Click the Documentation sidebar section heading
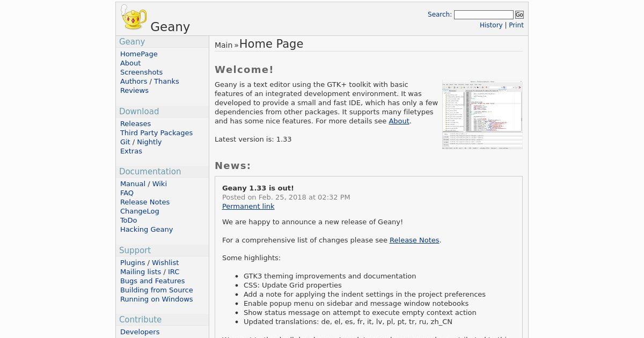644x338 pixels. click(x=150, y=172)
